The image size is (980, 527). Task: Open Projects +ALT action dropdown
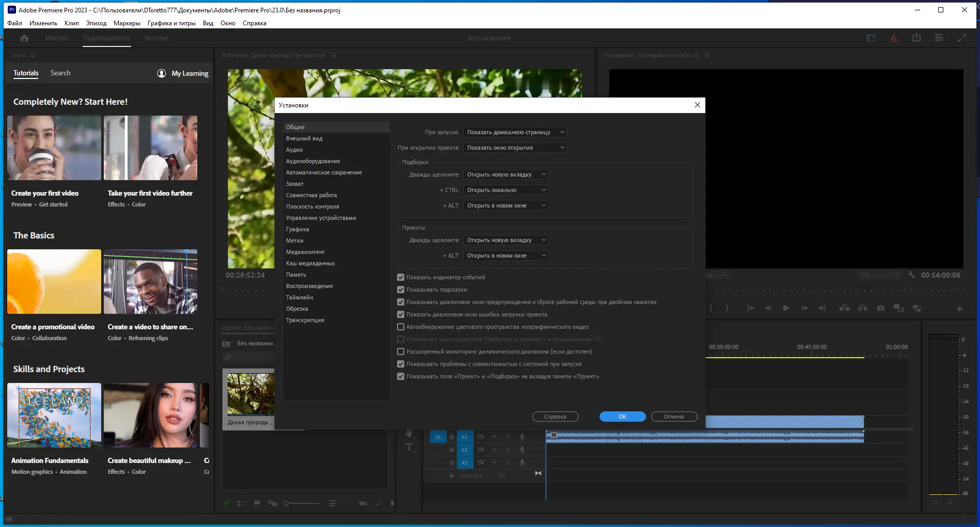point(506,255)
